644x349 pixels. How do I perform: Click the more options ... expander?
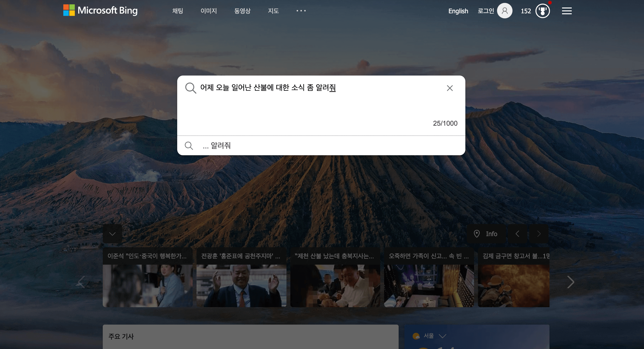click(300, 11)
